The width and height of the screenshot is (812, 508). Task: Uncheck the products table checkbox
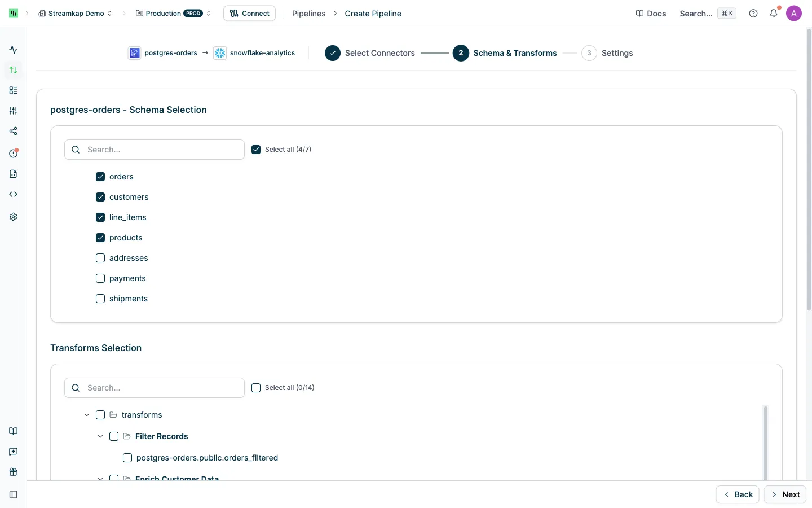100,238
